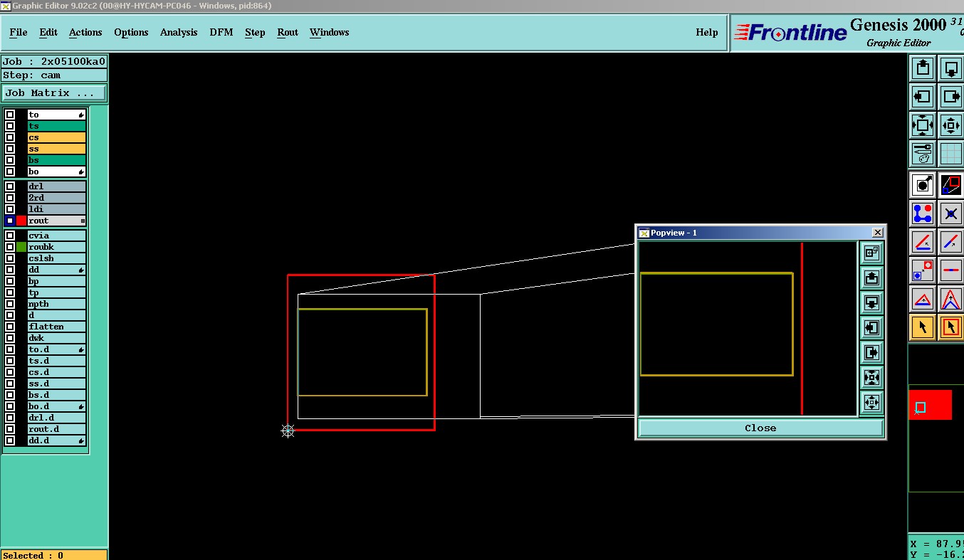Select the red and blue horizontal segment icon

click(951, 270)
